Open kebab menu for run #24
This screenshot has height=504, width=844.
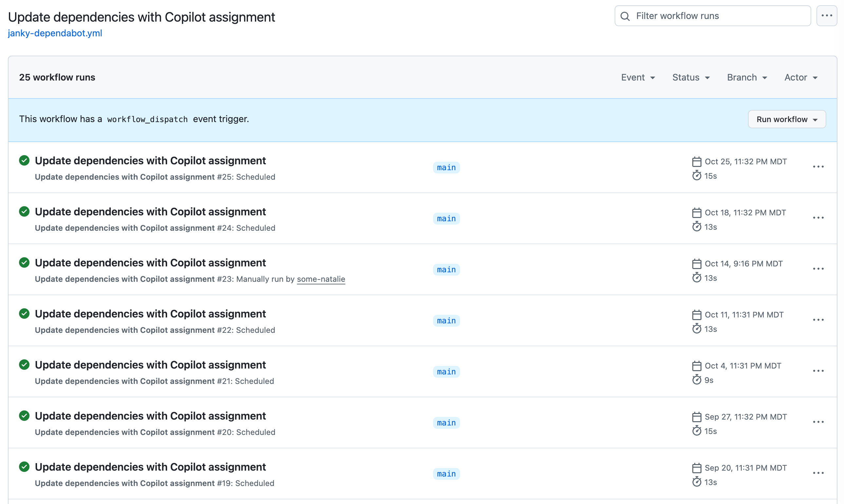tap(818, 218)
